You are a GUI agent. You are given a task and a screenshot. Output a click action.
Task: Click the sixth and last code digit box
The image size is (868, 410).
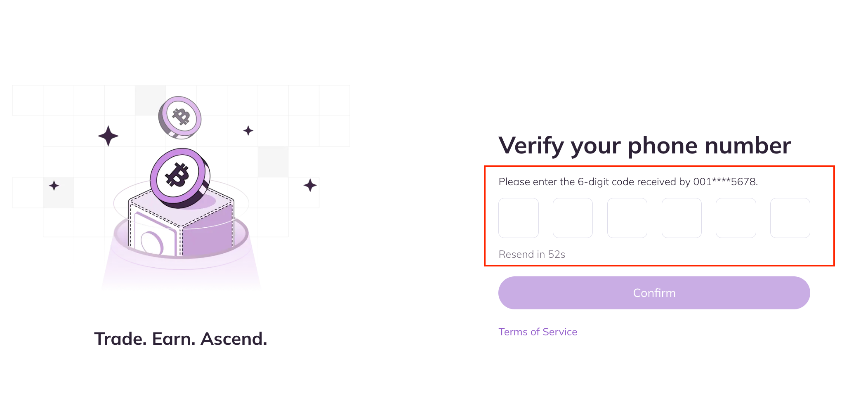pos(790,218)
